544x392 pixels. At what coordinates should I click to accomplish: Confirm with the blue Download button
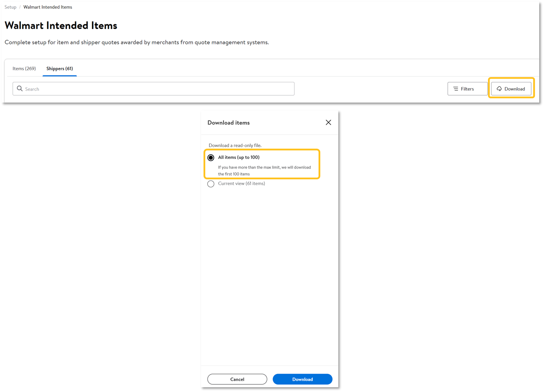303,379
